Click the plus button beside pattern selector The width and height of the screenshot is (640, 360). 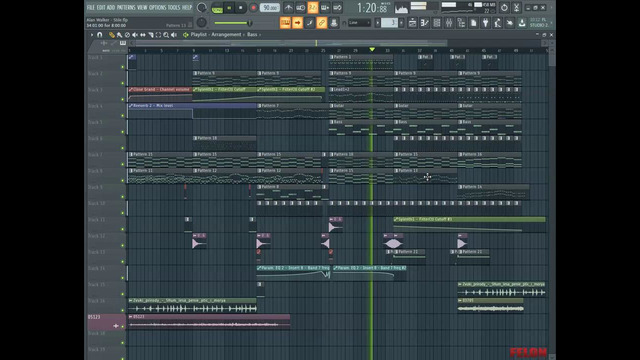(402, 23)
